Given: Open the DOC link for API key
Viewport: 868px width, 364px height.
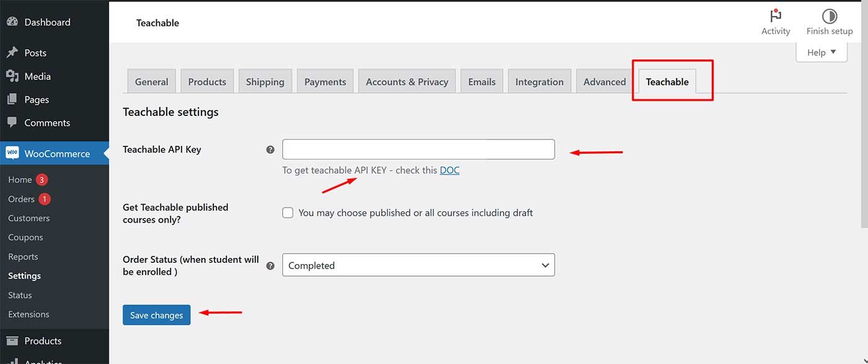Looking at the screenshot, I should coord(449,170).
